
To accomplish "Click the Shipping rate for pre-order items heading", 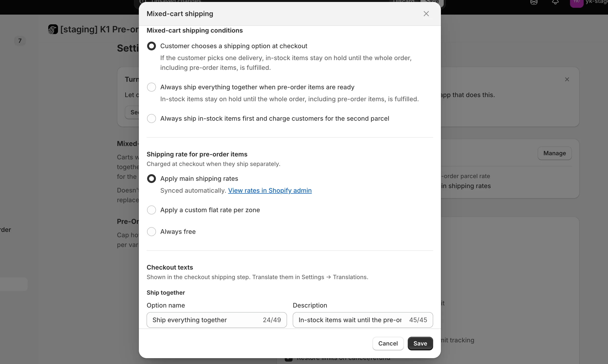I will pyautogui.click(x=197, y=154).
